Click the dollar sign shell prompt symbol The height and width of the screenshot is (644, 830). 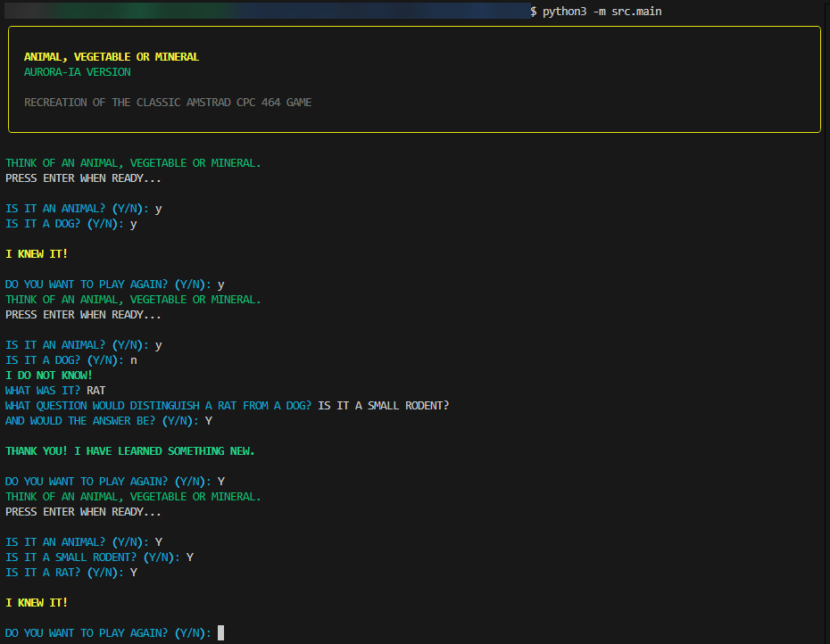(534, 11)
